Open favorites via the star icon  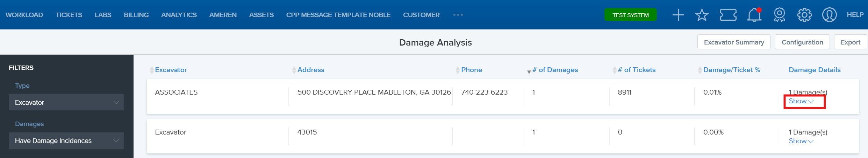coord(702,15)
